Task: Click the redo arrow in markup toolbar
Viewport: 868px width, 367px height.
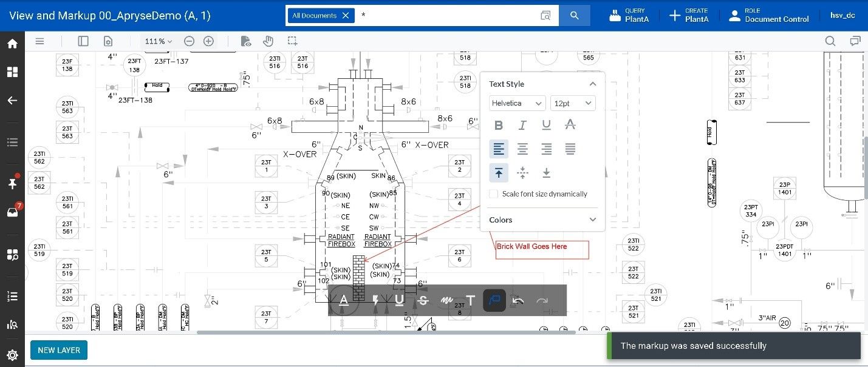Action: 542,300
